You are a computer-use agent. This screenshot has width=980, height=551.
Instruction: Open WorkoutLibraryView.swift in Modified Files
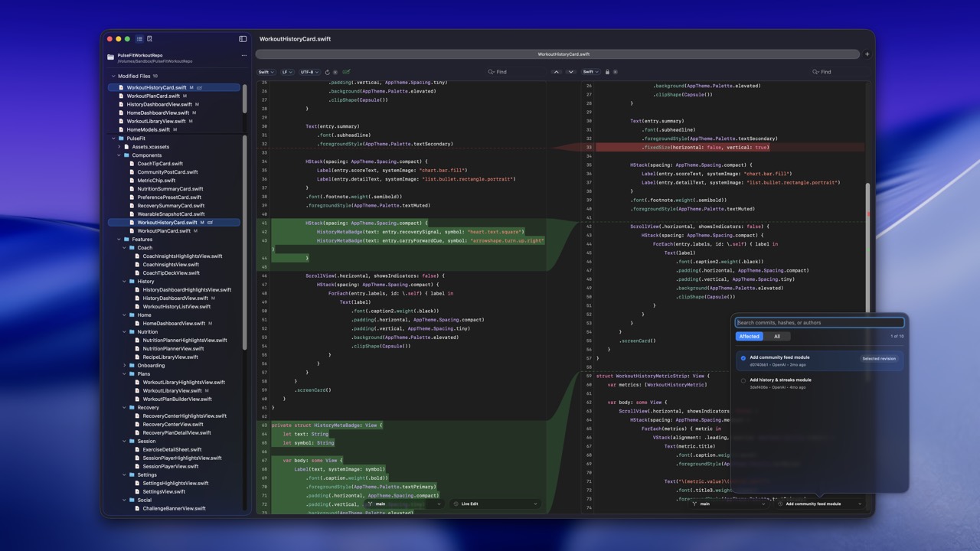pyautogui.click(x=156, y=121)
